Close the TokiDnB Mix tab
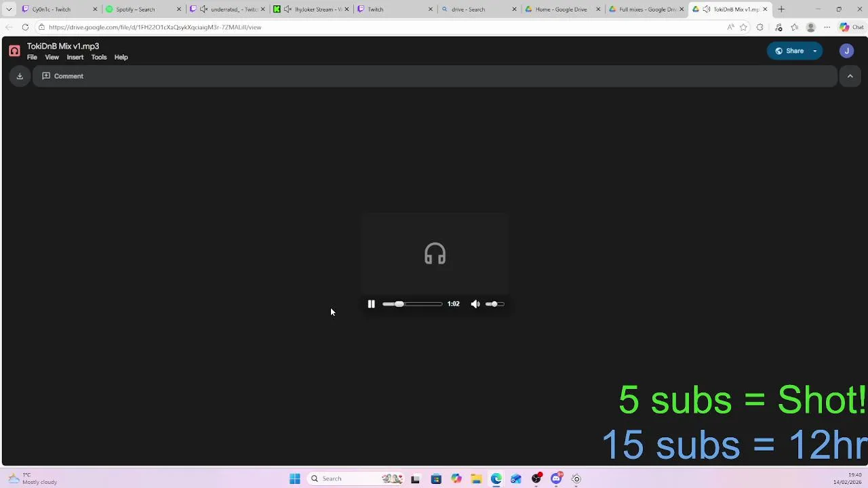The height and width of the screenshot is (488, 868). click(x=765, y=9)
